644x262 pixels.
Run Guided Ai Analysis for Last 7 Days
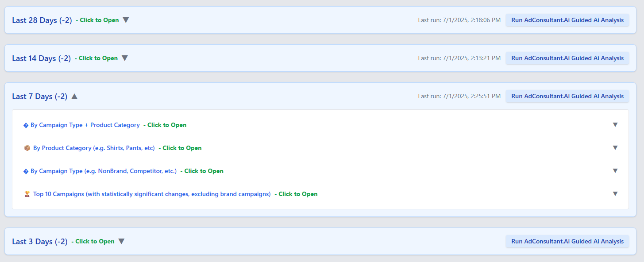(x=567, y=96)
